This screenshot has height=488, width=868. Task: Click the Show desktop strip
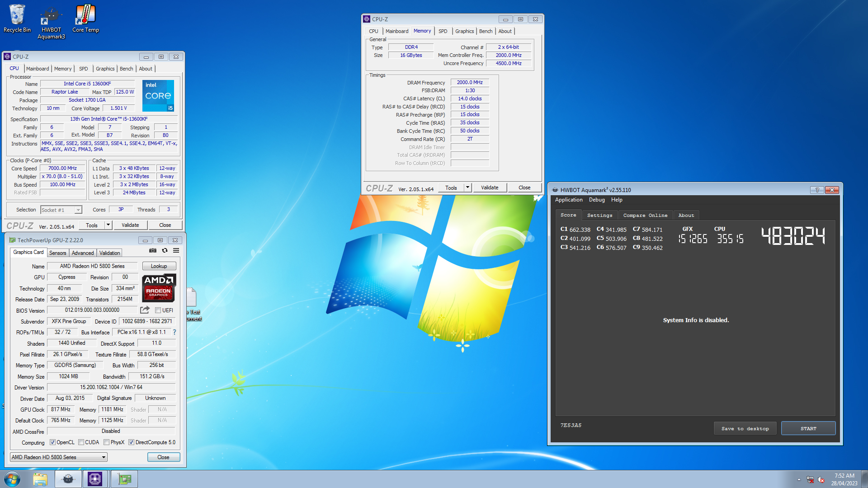coord(864,479)
